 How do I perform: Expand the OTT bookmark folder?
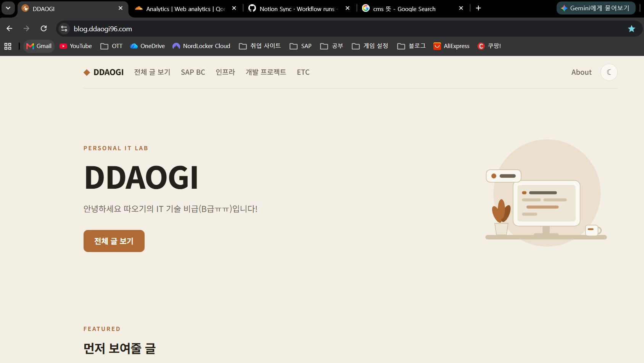coord(111,46)
